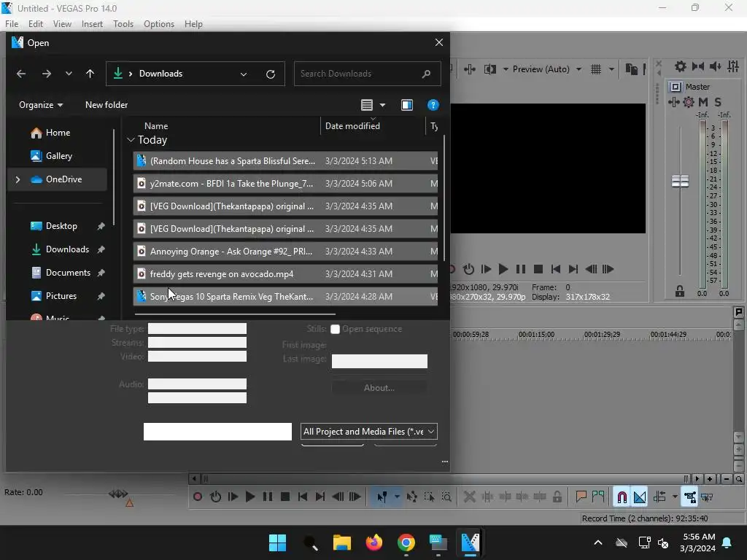Screen dimensions: 747x560
Task: Click Stop in the preview window transport
Action: 538,269
